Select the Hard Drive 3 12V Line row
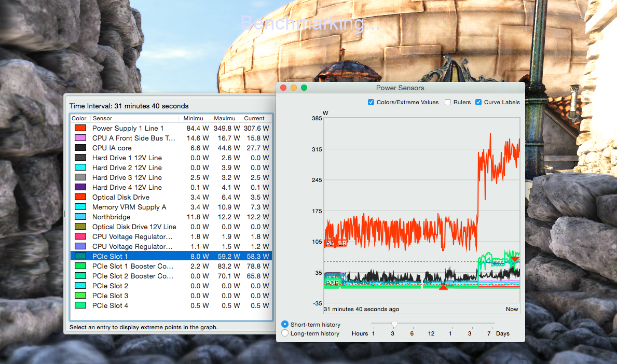 tap(171, 177)
